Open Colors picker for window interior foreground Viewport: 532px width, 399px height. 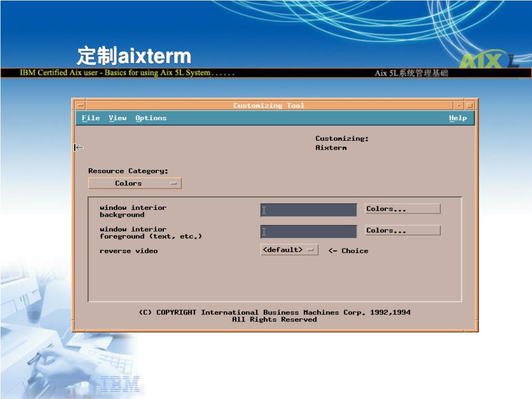pos(403,230)
